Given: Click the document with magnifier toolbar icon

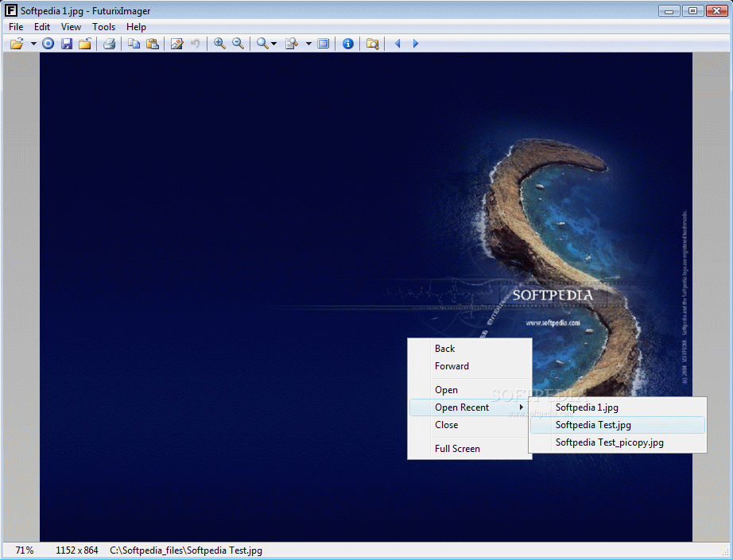Looking at the screenshot, I should tap(292, 44).
